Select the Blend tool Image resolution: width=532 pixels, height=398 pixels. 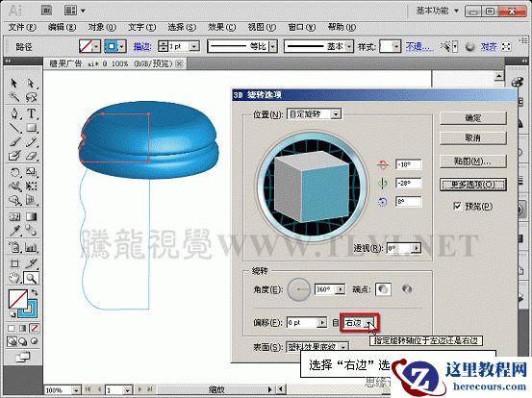coord(31,232)
